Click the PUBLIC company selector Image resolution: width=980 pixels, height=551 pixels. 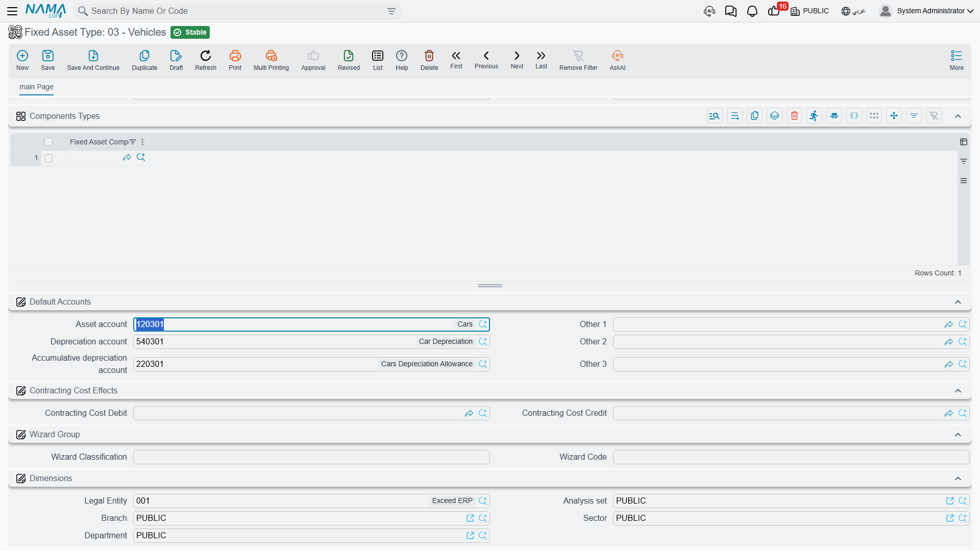[x=810, y=11]
